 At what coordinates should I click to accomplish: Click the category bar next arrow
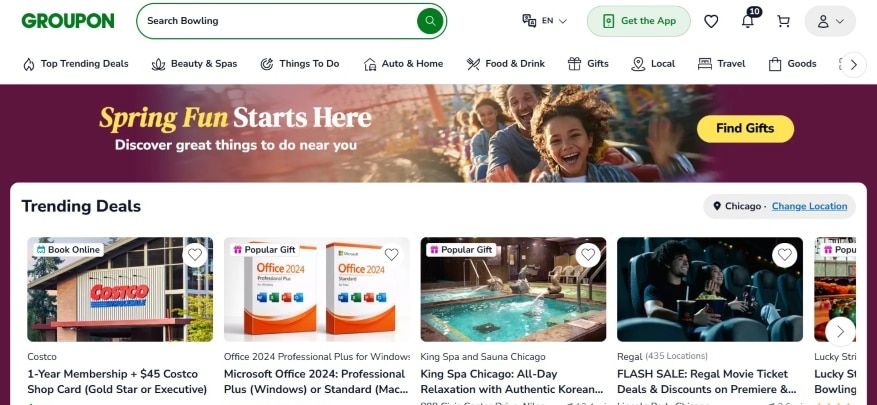[x=854, y=64]
